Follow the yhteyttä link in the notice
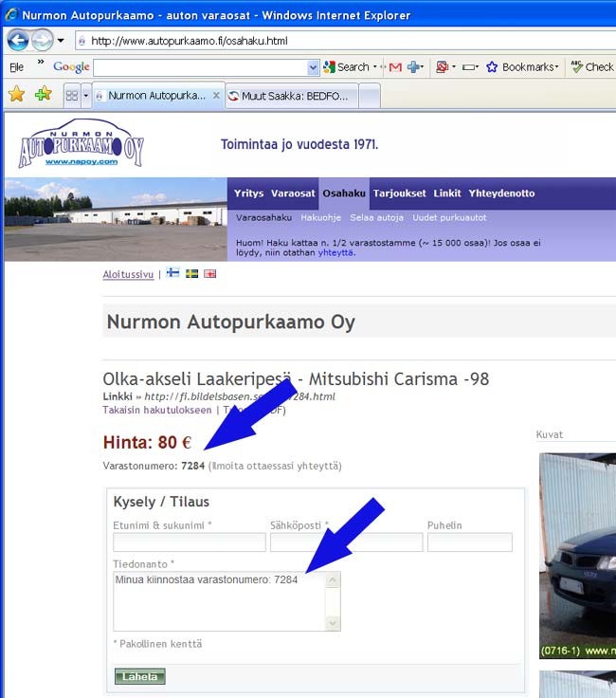Viewport: 616px width, 698px height. (x=335, y=253)
